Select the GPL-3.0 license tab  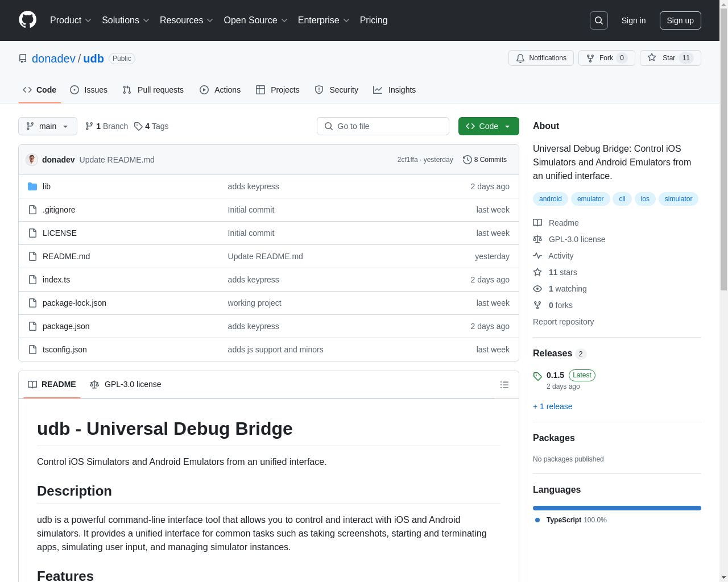coord(126,384)
